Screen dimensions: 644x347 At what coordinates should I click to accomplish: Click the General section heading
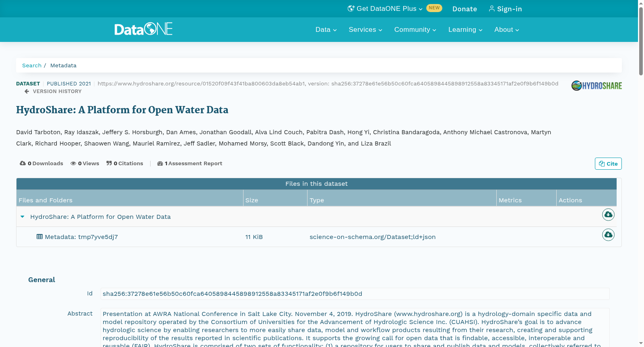pos(41,280)
